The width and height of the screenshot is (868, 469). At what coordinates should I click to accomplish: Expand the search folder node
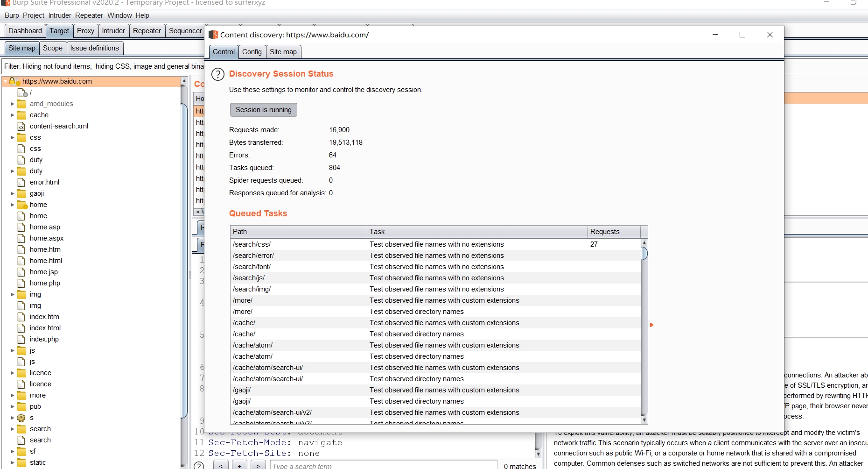[x=13, y=429]
